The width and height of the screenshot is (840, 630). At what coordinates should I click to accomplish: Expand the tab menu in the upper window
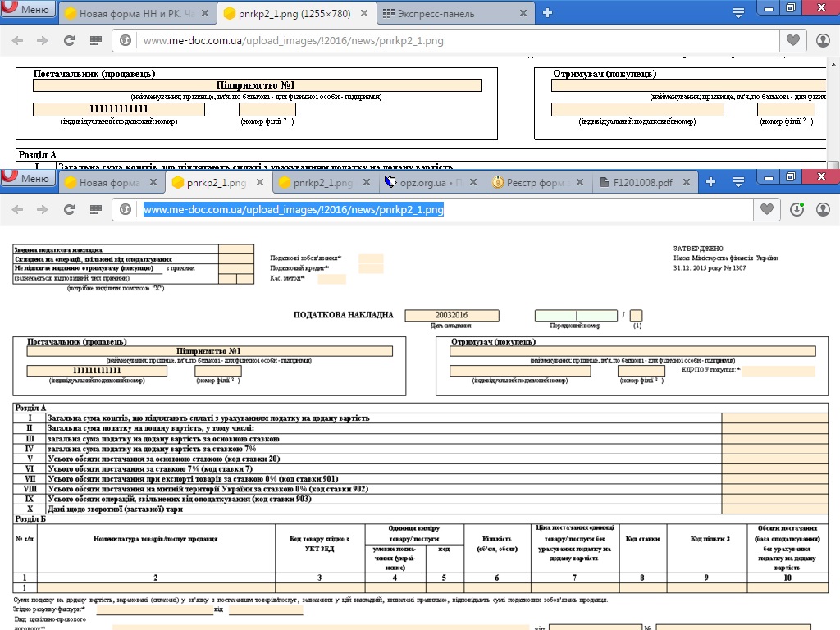coord(737,13)
